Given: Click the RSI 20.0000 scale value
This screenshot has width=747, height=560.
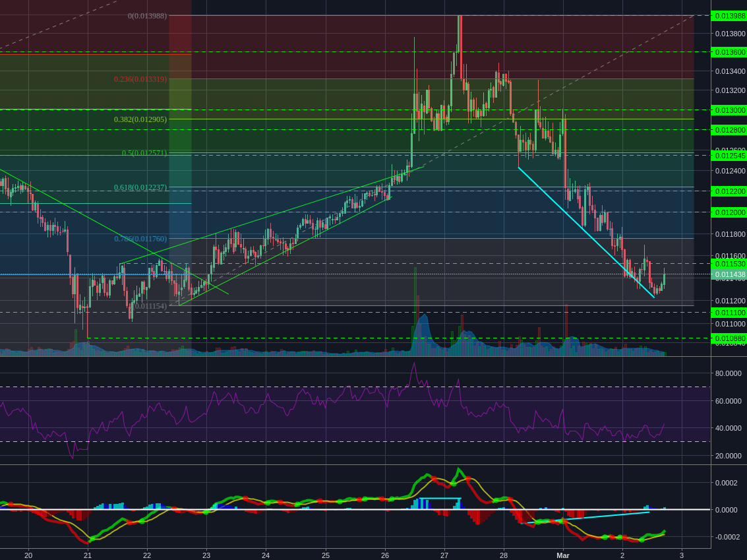Looking at the screenshot, I should [x=728, y=456].
